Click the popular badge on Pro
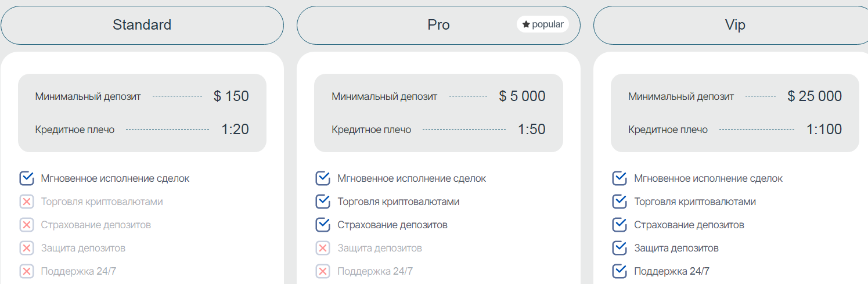868x284 pixels. coord(542,24)
